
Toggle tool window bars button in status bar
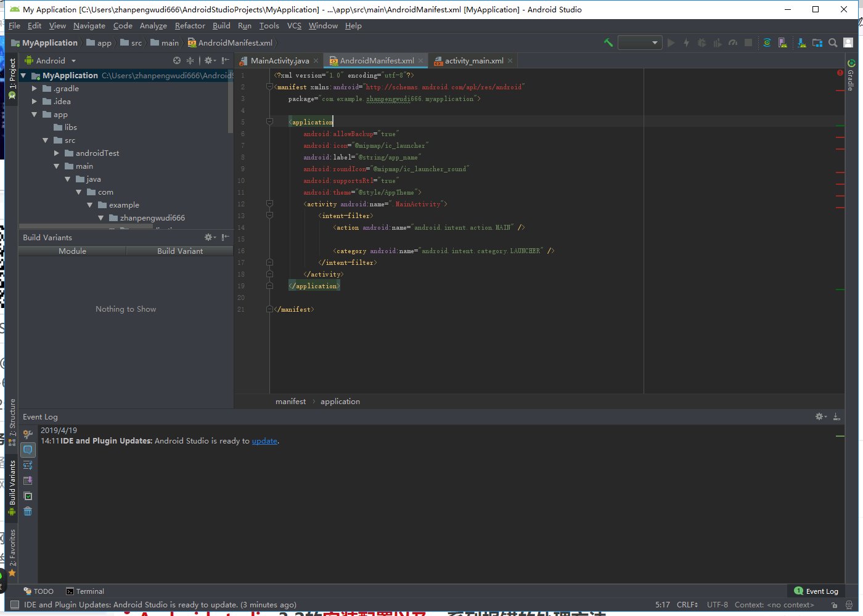coord(15,605)
